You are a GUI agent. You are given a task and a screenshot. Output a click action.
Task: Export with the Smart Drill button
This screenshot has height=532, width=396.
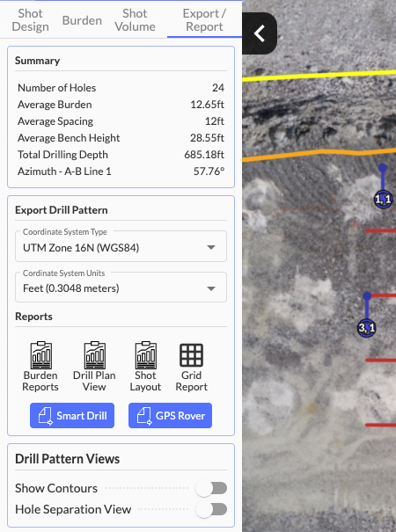pyautogui.click(x=72, y=416)
